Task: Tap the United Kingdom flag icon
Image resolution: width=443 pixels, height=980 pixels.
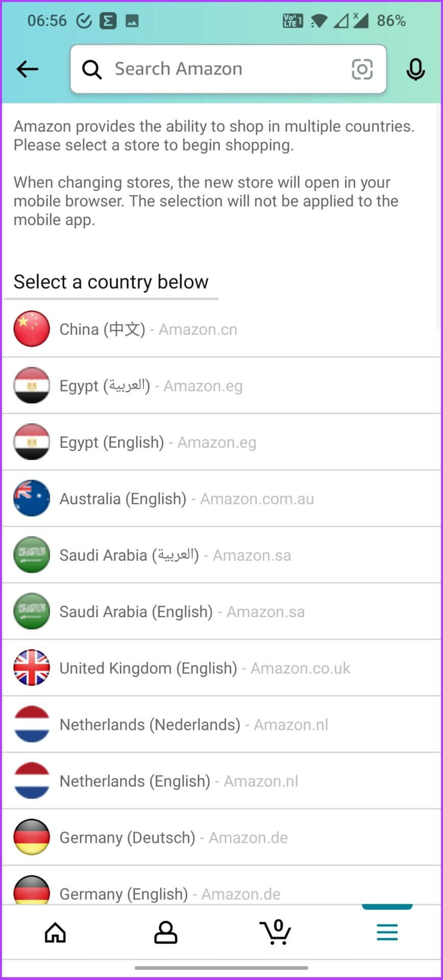Action: click(32, 668)
